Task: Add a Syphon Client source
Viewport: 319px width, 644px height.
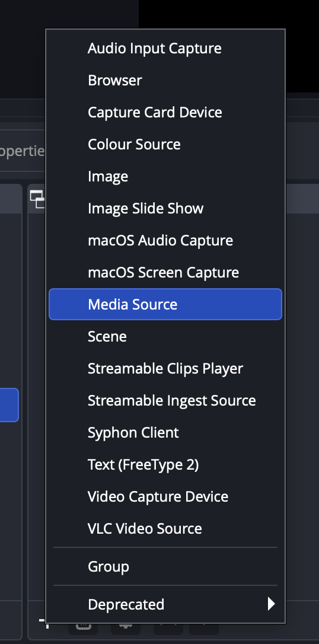Action: [x=165, y=432]
